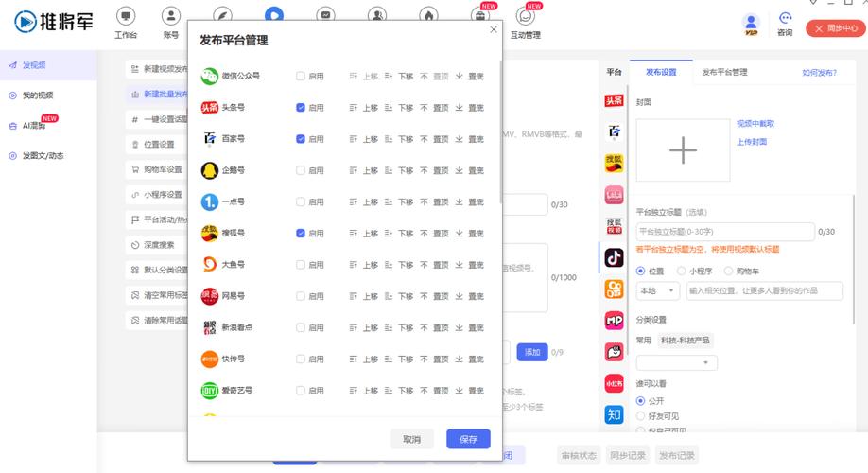
Task: Enable the 大鱼号 启用 checkbox
Action: (x=300, y=265)
